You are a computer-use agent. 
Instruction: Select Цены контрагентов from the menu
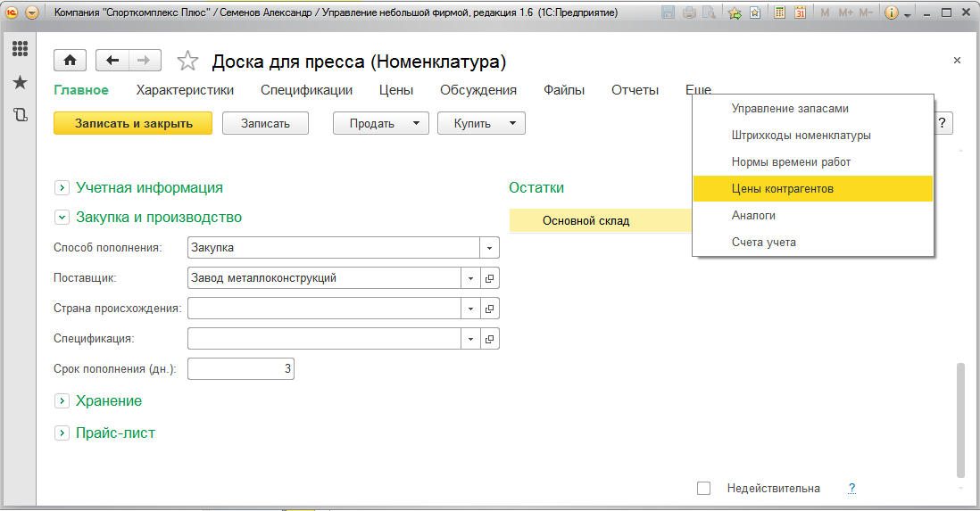pos(782,189)
